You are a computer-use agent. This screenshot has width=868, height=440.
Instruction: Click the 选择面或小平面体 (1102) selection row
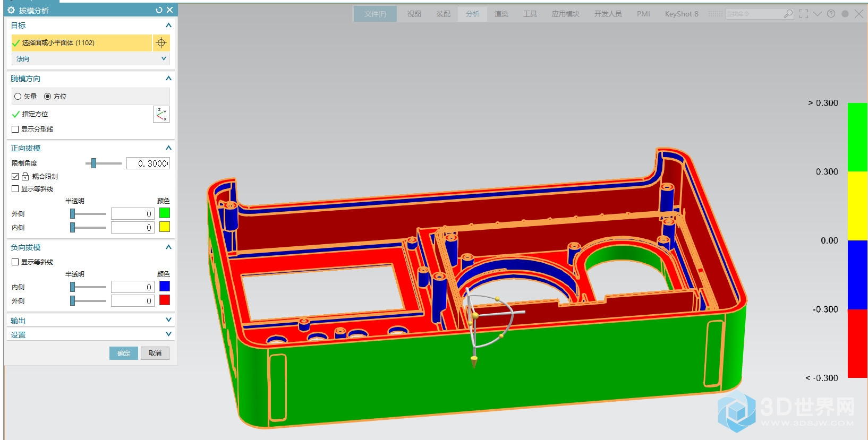[x=82, y=43]
